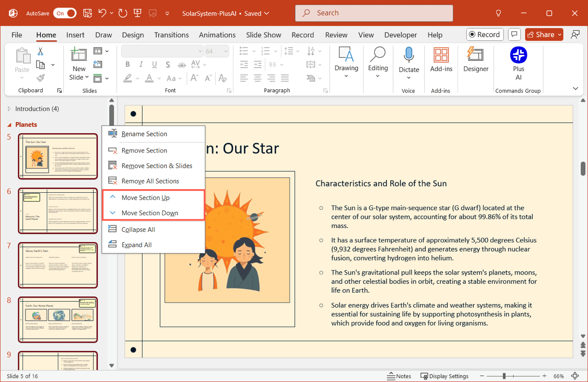Start Dictate microphone

coord(409,55)
